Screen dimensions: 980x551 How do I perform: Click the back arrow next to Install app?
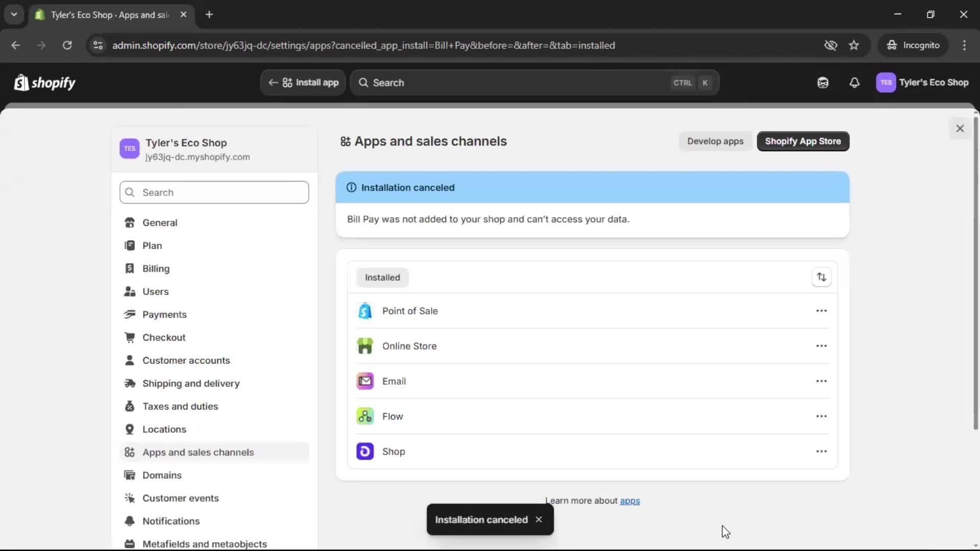(x=273, y=83)
